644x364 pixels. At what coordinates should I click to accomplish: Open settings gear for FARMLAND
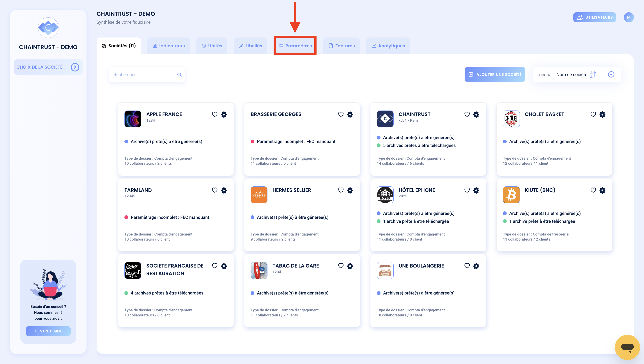click(x=224, y=190)
